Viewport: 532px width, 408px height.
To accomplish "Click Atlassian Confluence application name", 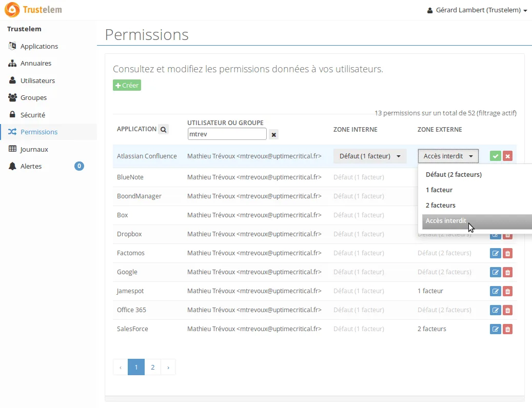I will [x=147, y=156].
